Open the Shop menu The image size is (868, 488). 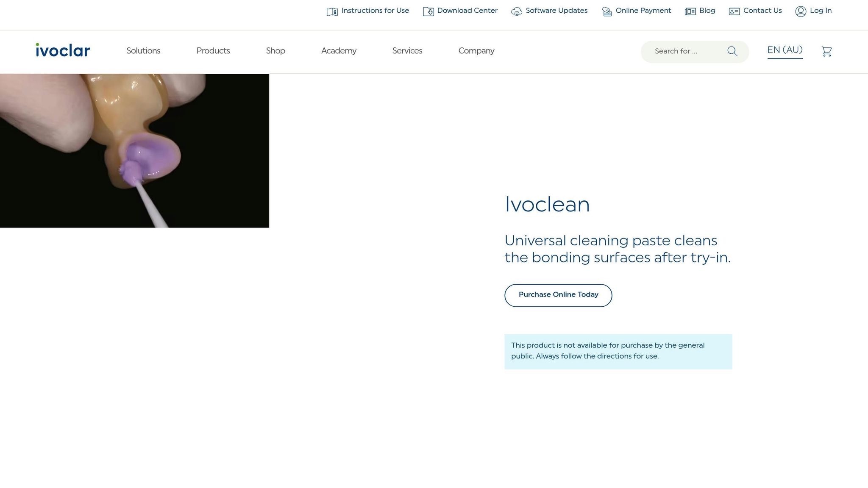[275, 51]
